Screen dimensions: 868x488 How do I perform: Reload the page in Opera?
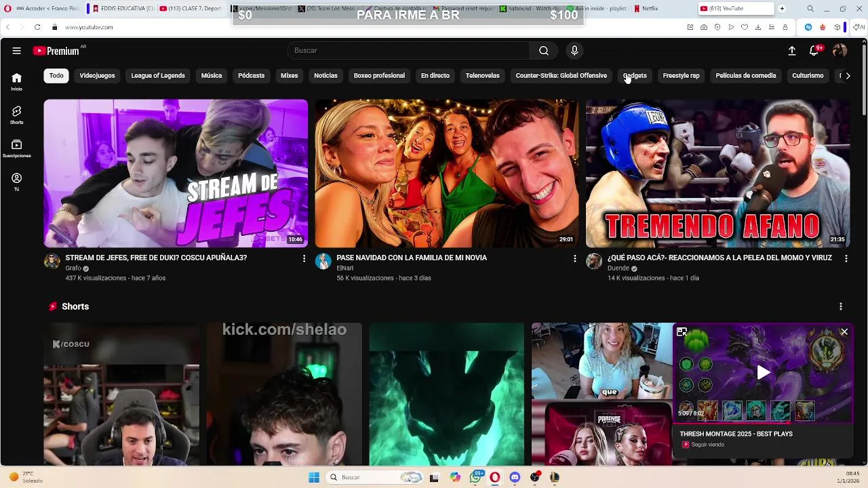tap(37, 27)
